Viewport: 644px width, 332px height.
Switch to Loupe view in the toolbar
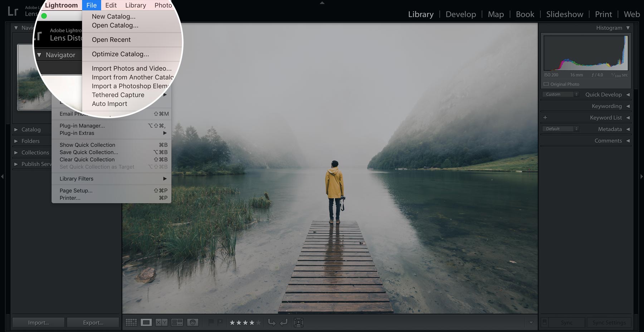146,323
